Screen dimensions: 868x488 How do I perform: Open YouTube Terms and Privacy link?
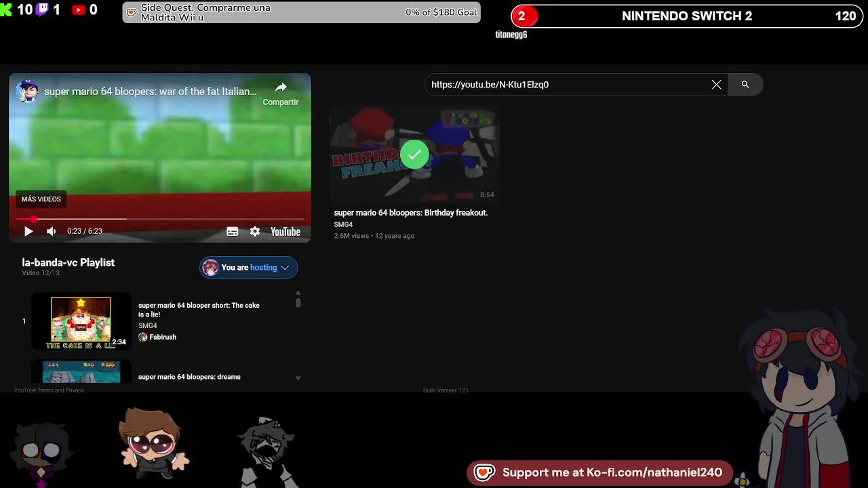pos(49,390)
